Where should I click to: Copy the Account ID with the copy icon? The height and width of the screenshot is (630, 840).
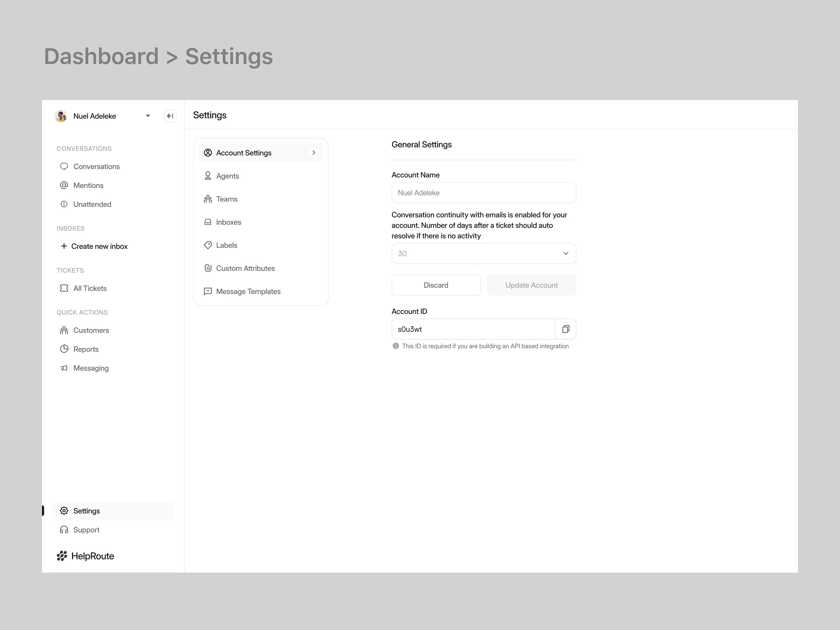[566, 329]
